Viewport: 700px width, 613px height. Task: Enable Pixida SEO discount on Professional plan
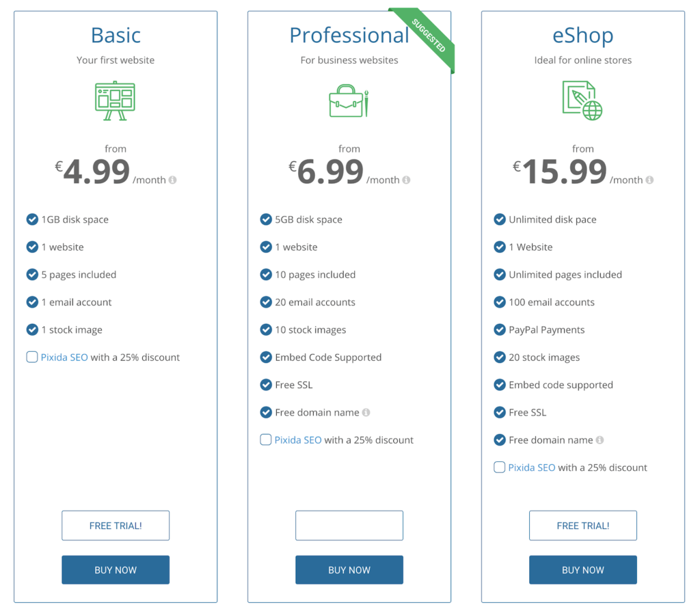click(265, 439)
